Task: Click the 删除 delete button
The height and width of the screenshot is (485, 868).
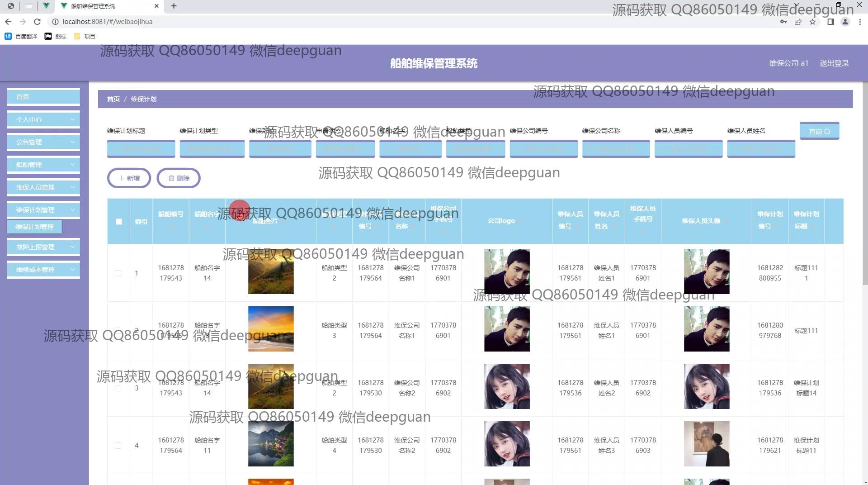Action: pyautogui.click(x=179, y=178)
